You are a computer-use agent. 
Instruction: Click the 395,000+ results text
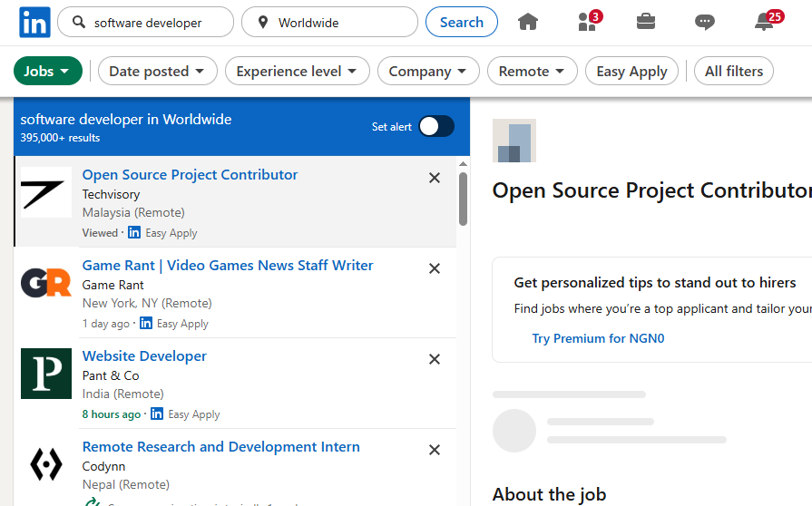click(60, 138)
